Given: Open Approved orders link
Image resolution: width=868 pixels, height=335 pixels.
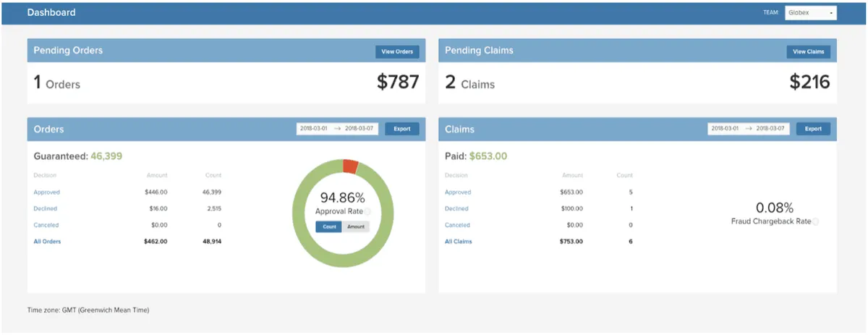Looking at the screenshot, I should [46, 192].
